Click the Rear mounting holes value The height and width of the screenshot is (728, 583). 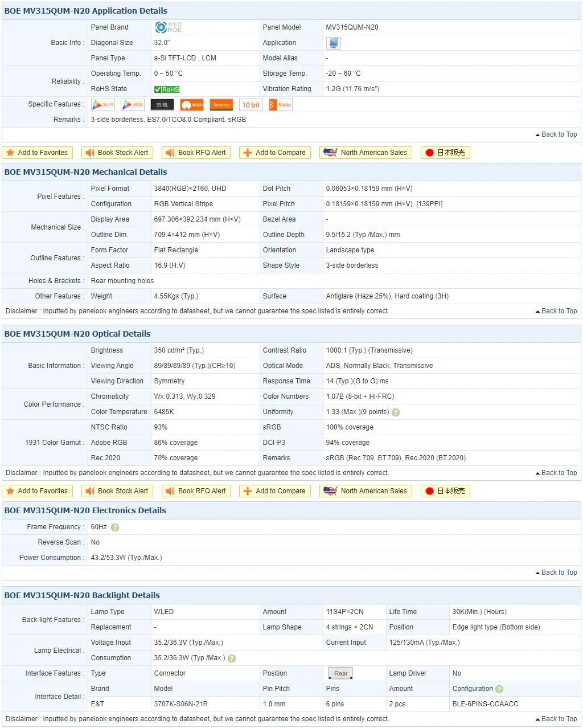pyautogui.click(x=122, y=281)
